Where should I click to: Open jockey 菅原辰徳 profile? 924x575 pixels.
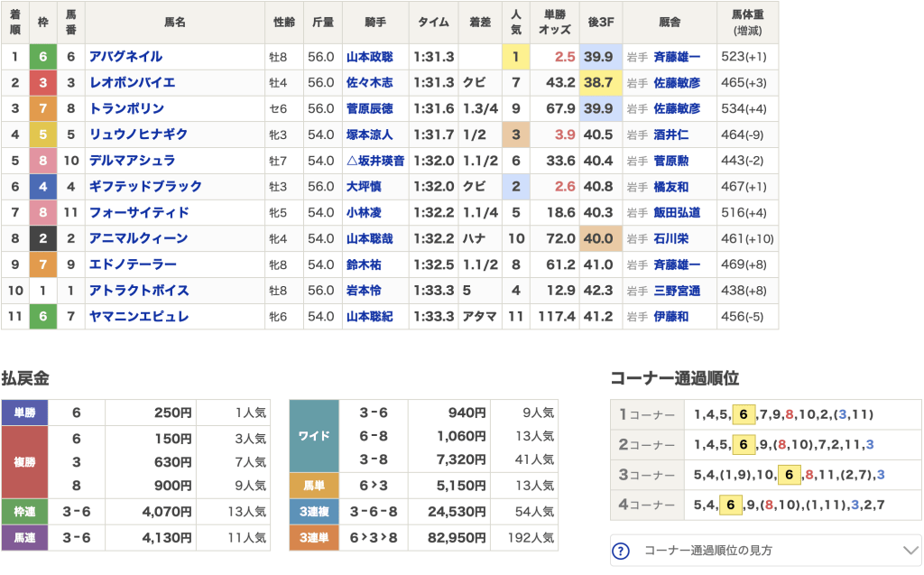[369, 108]
